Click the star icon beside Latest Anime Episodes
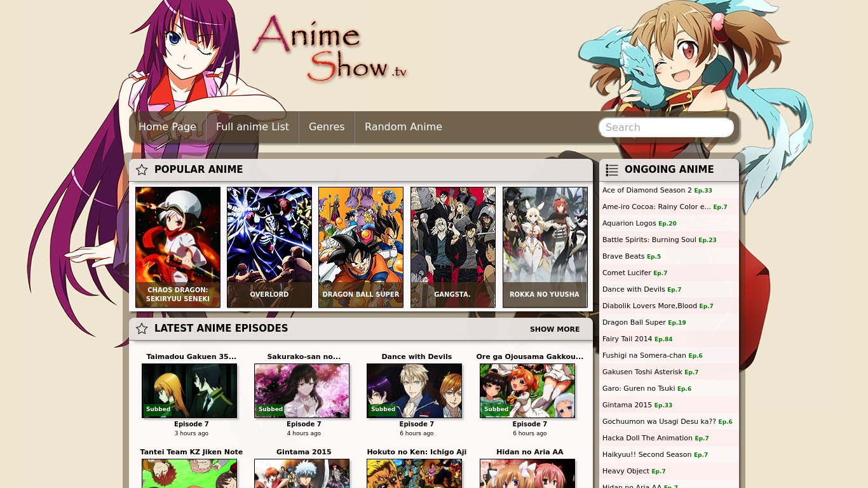The width and height of the screenshot is (868, 488). click(x=142, y=329)
